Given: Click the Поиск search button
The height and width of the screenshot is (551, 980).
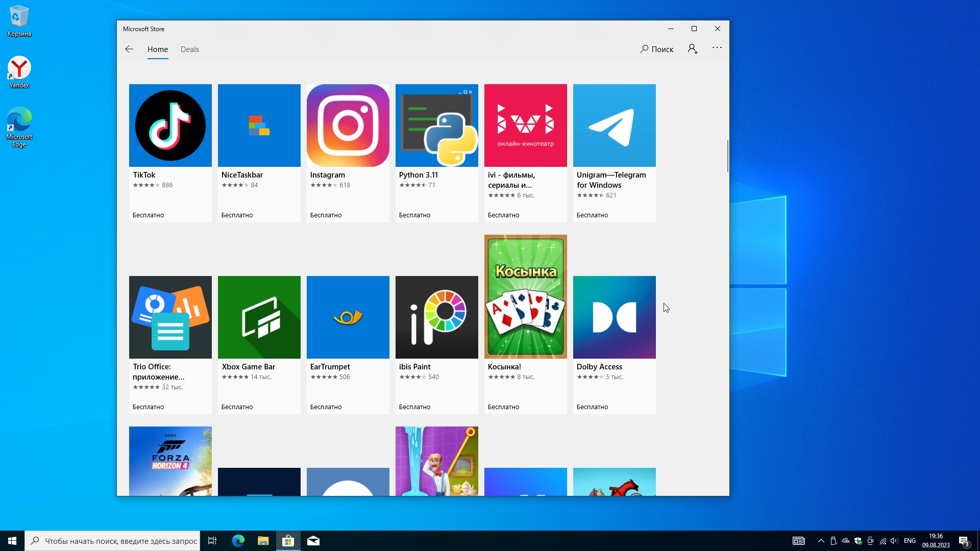Looking at the screenshot, I should click(657, 49).
